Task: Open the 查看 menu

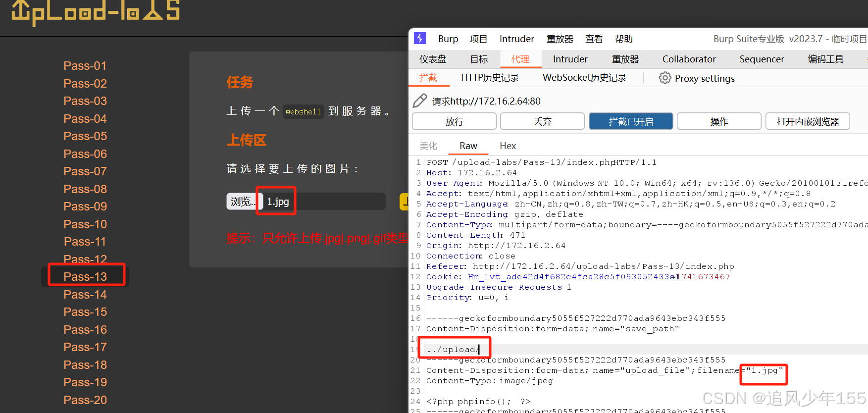Action: [x=594, y=39]
